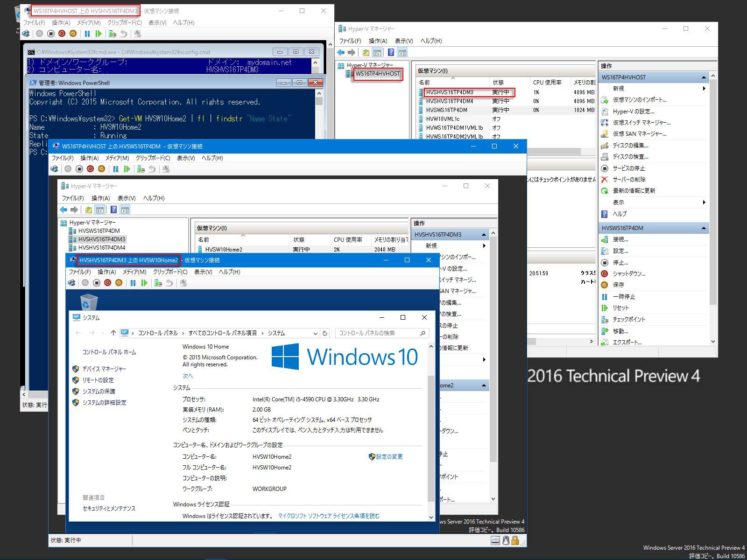The height and width of the screenshot is (560, 747).
Task: Click checkpoint icon in HVSHVS16TP4DM3 connection toolbar
Action: pyautogui.click(x=112, y=34)
